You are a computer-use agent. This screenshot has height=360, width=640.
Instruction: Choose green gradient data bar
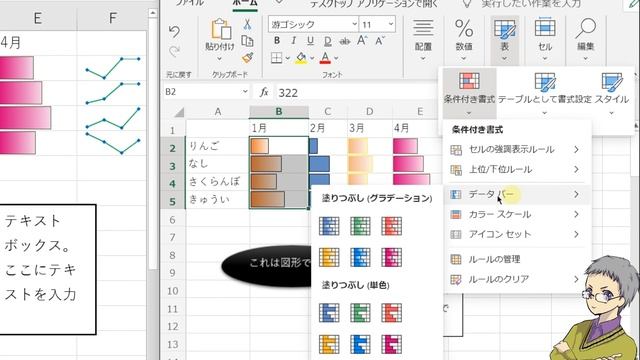360,226
